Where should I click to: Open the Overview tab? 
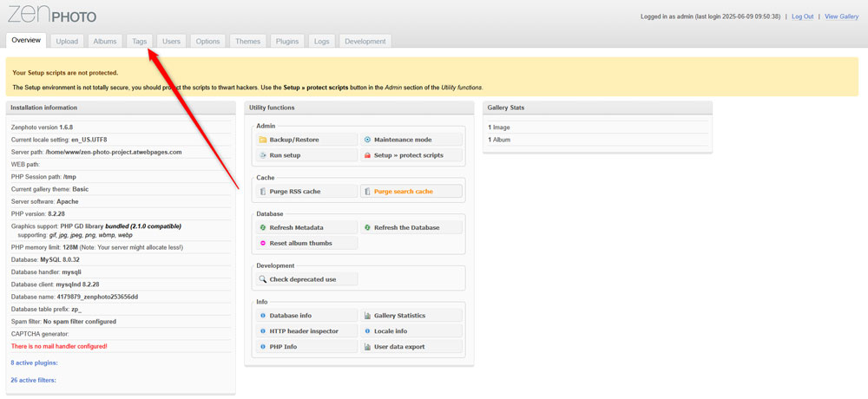tap(26, 41)
